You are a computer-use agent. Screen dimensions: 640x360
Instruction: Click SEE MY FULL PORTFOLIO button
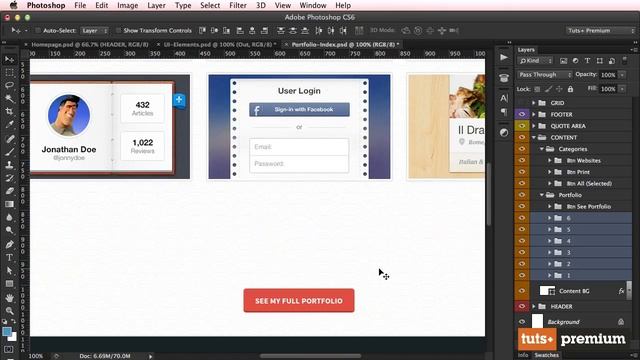click(x=299, y=301)
